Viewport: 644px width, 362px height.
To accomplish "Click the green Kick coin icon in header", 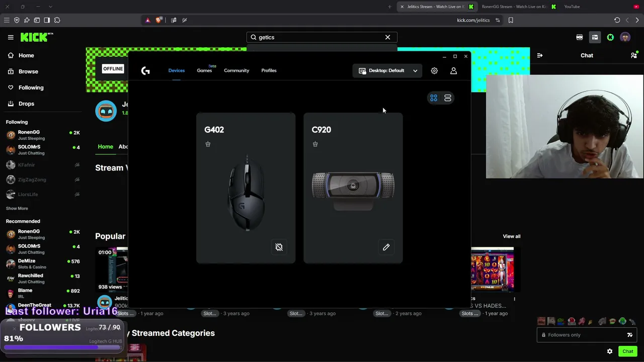I will click(x=610, y=37).
